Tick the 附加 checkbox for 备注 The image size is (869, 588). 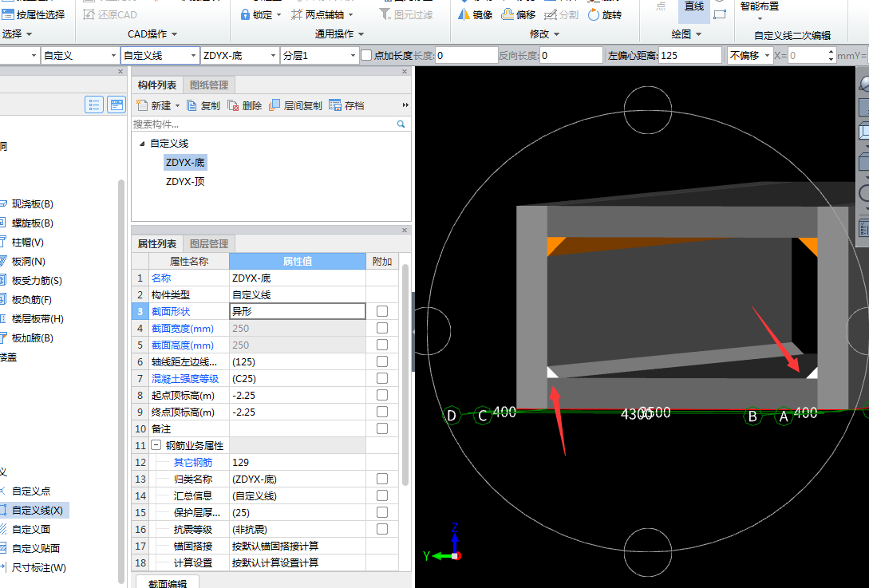point(382,428)
